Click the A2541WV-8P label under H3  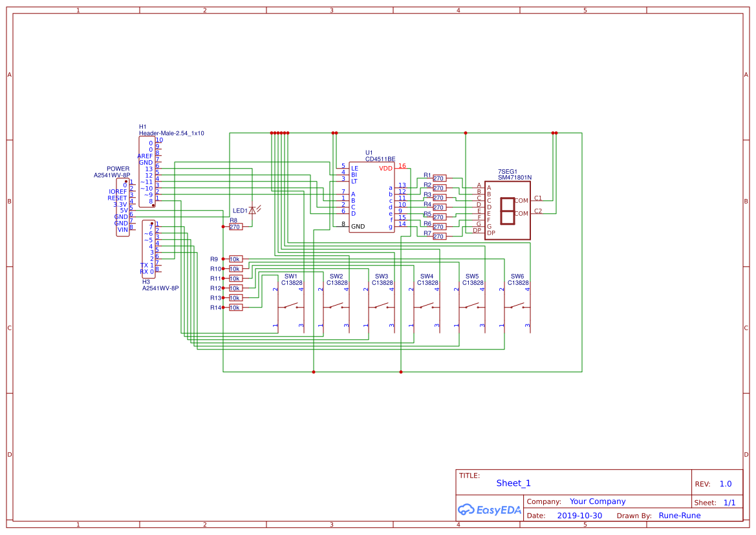click(x=160, y=288)
